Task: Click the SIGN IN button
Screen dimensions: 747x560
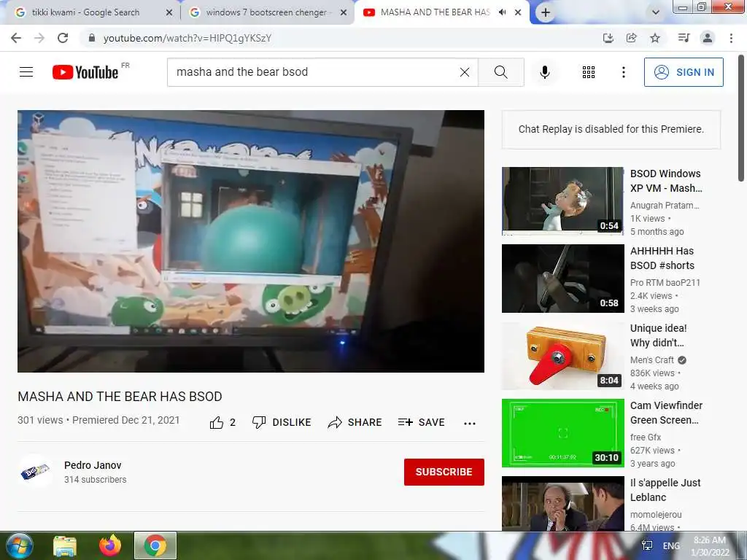Action: [x=684, y=72]
